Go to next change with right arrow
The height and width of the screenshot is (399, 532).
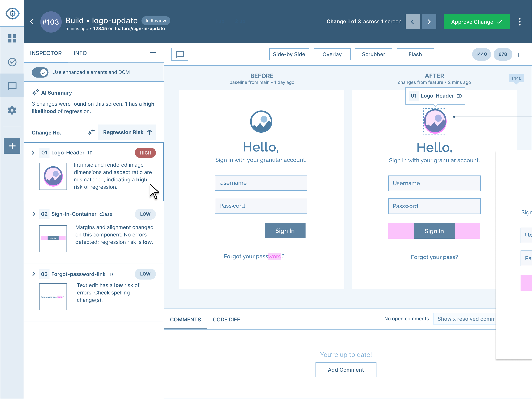(429, 22)
